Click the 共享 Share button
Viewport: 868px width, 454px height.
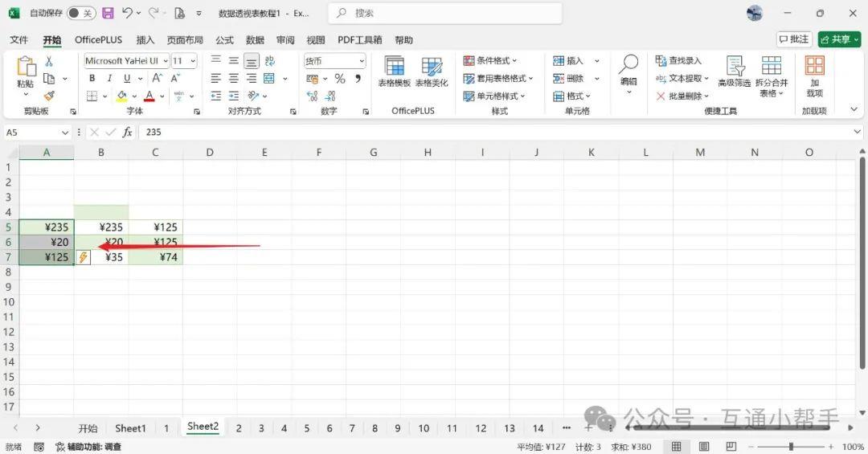point(840,39)
